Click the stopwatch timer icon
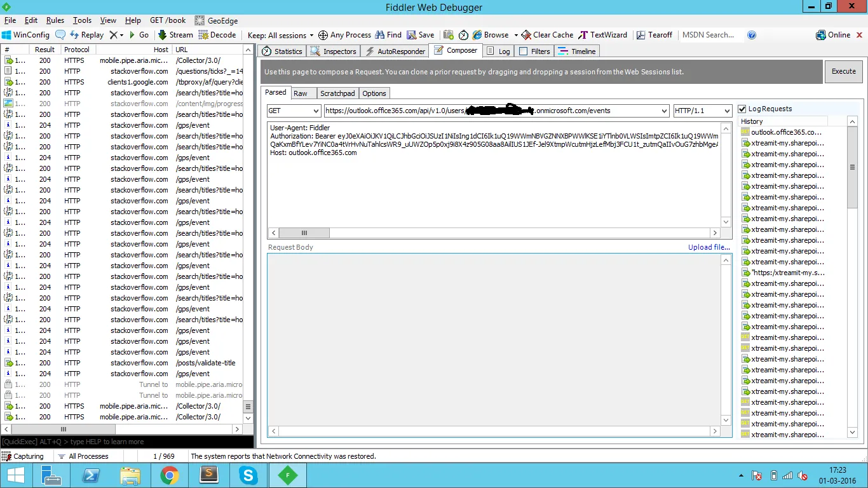The height and width of the screenshot is (488, 868). point(463,35)
